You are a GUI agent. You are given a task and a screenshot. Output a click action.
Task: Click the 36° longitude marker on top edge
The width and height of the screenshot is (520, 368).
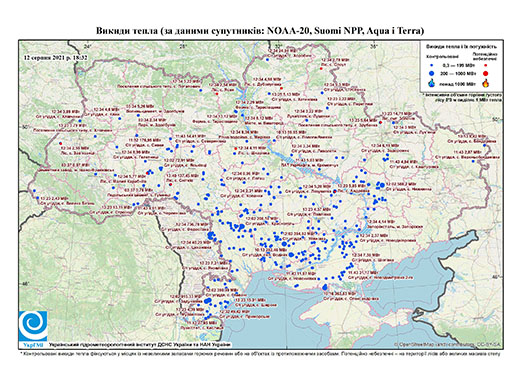[374, 47]
